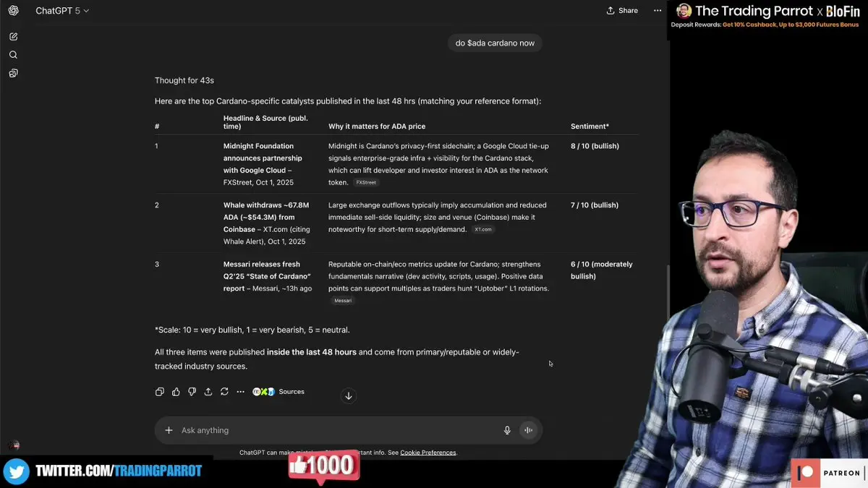
Task: Click the '*Scale: 10 = very bullish' note
Action: [252, 330]
